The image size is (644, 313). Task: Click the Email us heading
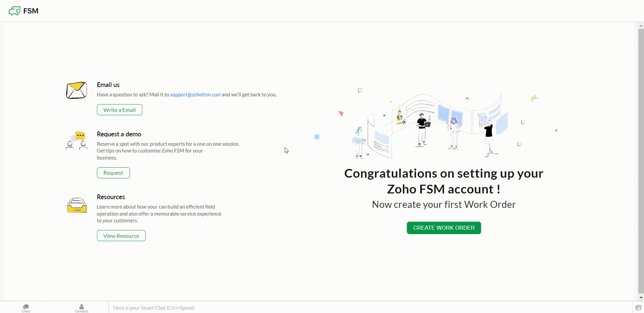pyautogui.click(x=108, y=85)
